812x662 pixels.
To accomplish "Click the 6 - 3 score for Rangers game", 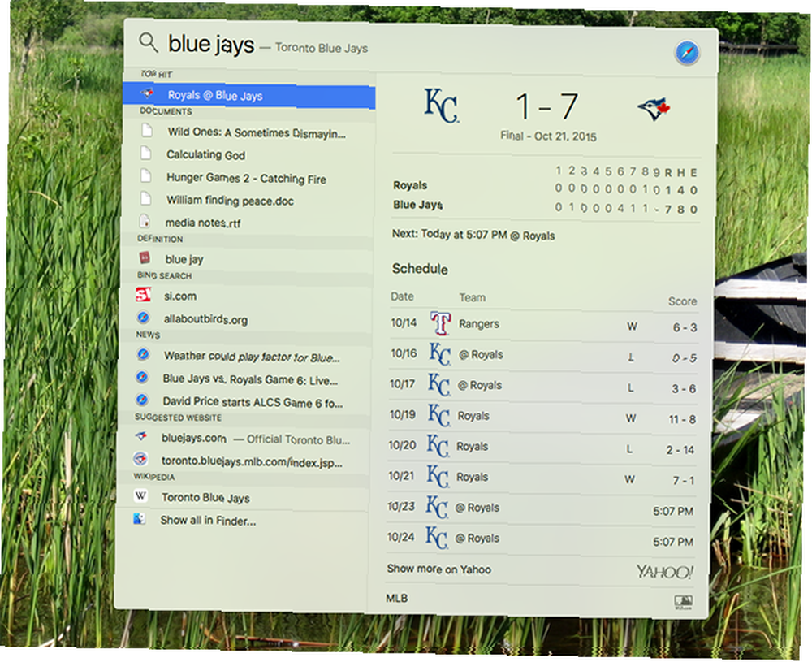I will (685, 327).
